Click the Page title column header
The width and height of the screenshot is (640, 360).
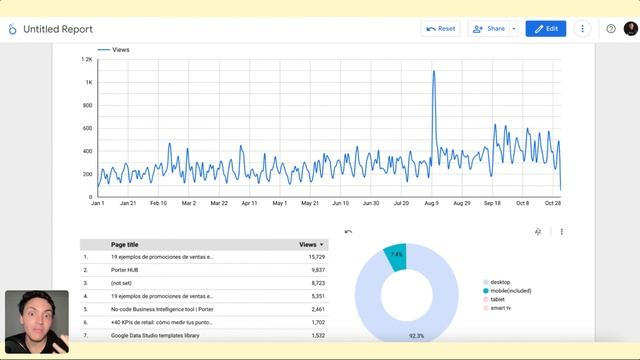click(x=124, y=244)
